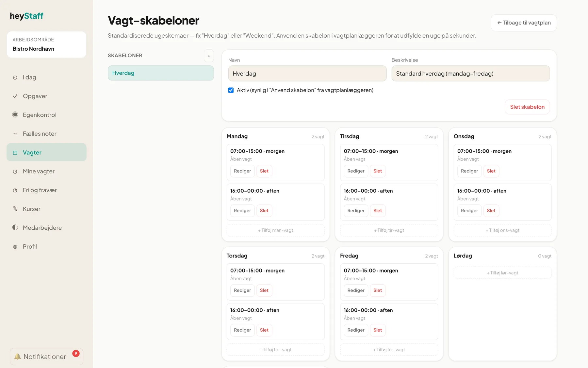Select the Hverdag template in list
The image size is (588, 368).
(x=161, y=73)
